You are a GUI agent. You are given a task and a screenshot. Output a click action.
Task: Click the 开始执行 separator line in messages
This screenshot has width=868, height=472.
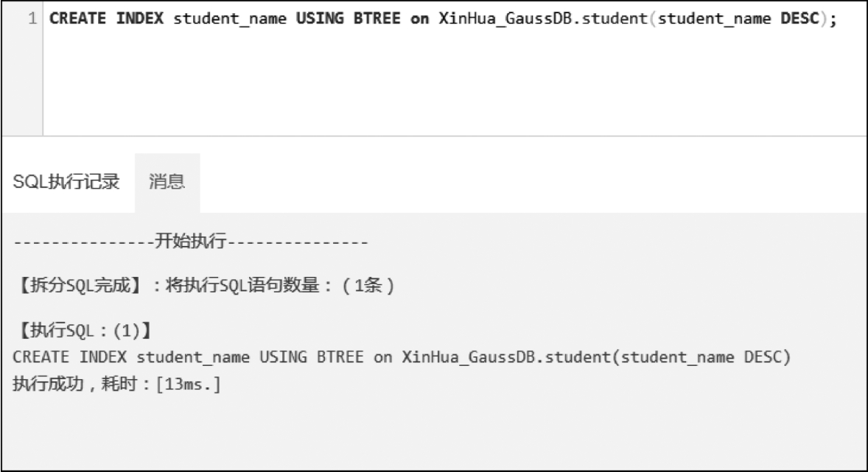click(190, 241)
